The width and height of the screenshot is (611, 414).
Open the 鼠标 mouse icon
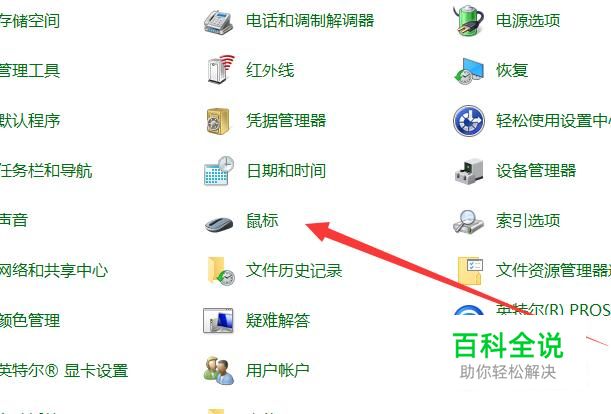pyautogui.click(x=219, y=223)
